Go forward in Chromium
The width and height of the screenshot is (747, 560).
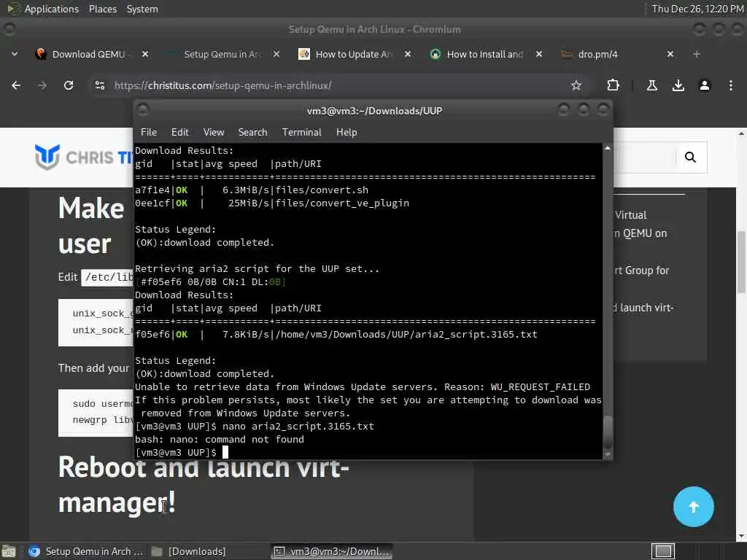42,85
